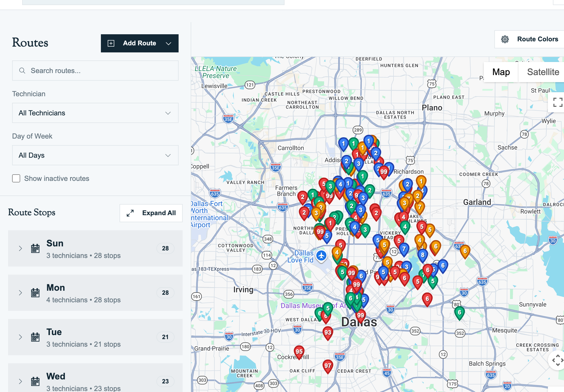The height and width of the screenshot is (392, 564).
Task: Click the search magnifier icon
Action: click(x=22, y=71)
